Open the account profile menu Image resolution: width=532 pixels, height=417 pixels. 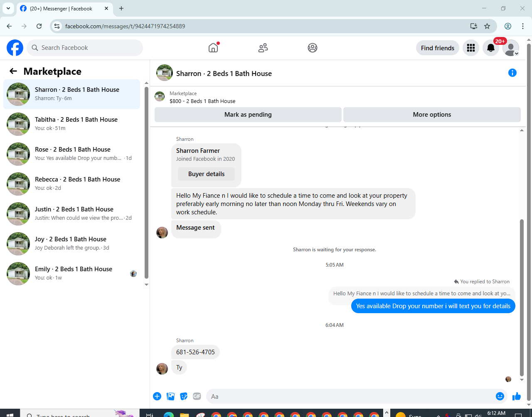coord(511,48)
